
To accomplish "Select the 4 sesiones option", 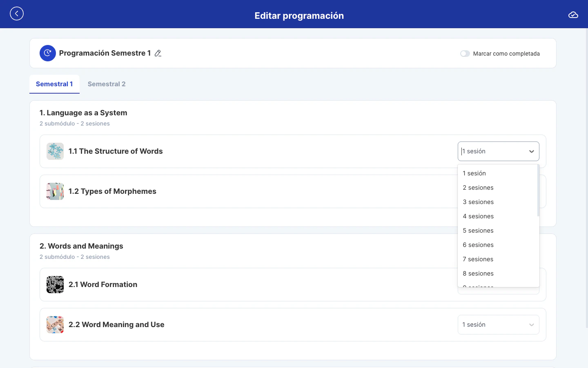I will (498, 216).
